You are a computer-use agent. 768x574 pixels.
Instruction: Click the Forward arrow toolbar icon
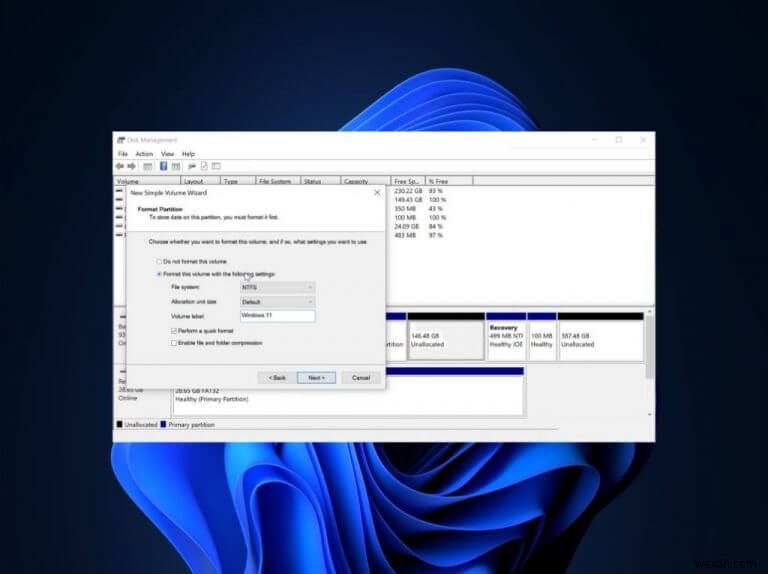(x=131, y=167)
